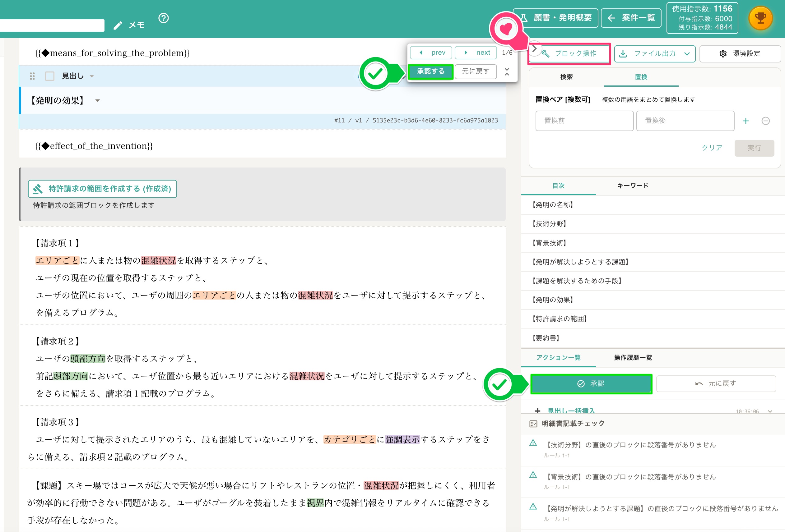This screenshot has height=532, width=785.
Task: Open the 目次 tab
Action: coord(558,186)
